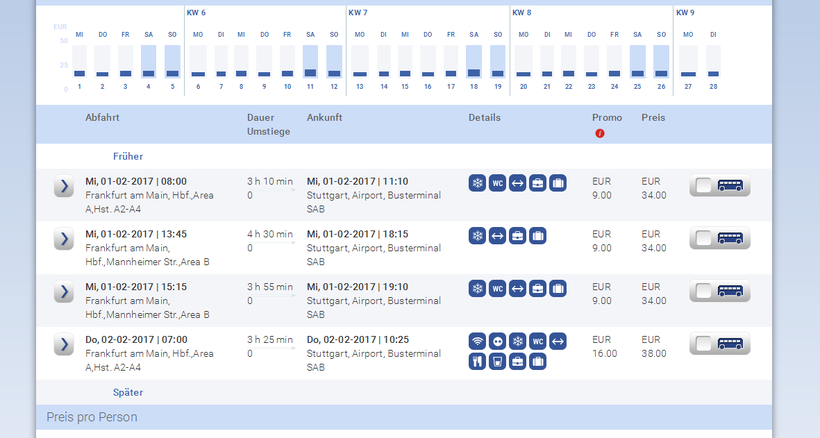Click the WC icon on the 08:00 trip
This screenshot has width=820, height=438.
tap(497, 183)
